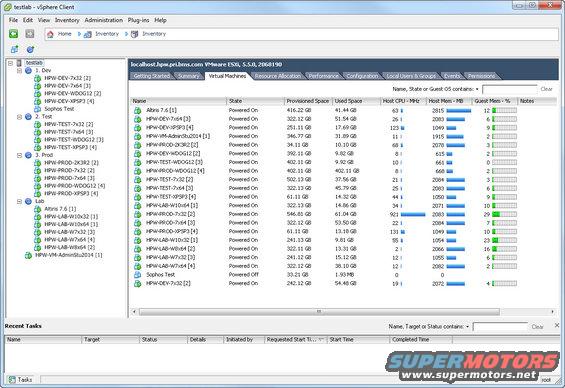Click VM icon for HPW-TEST-XPSP3 in tree
The image size is (565, 388).
pos(37,147)
